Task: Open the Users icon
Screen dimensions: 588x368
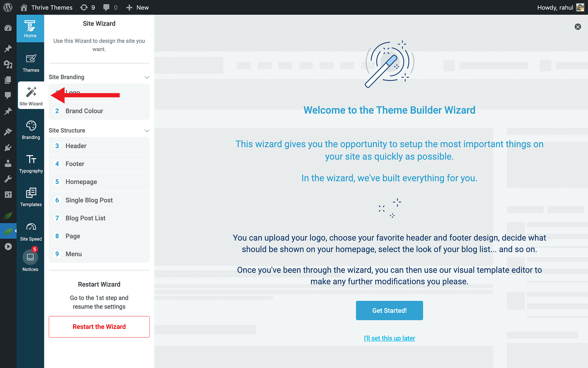Action: pos(8,163)
